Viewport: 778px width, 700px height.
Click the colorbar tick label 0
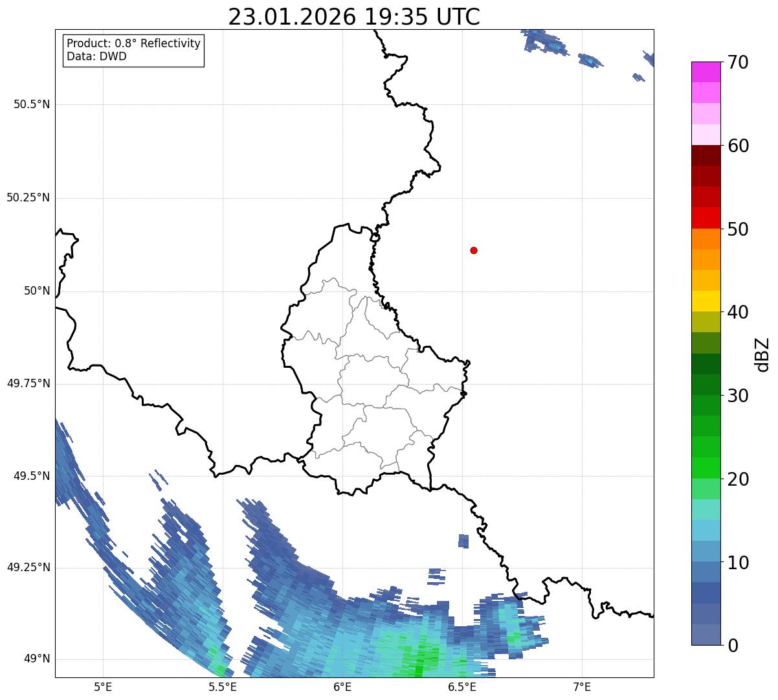(733, 646)
